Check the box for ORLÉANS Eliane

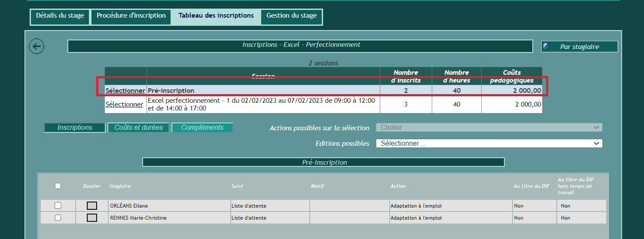58,205
